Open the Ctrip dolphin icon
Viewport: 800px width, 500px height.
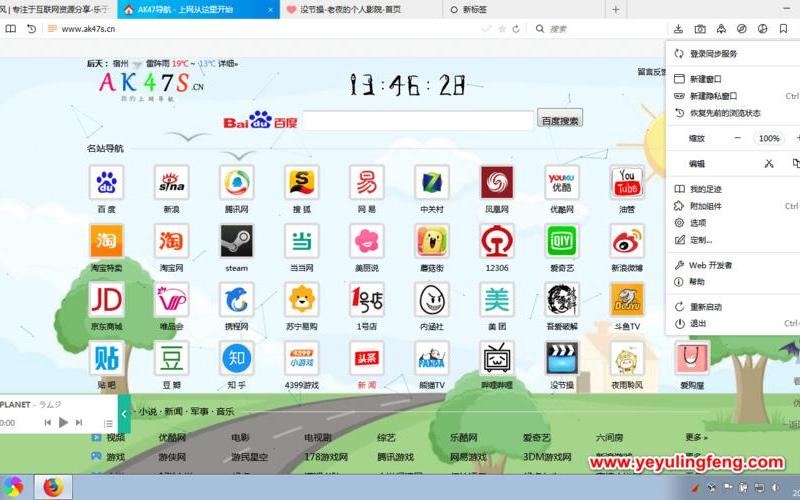237,299
